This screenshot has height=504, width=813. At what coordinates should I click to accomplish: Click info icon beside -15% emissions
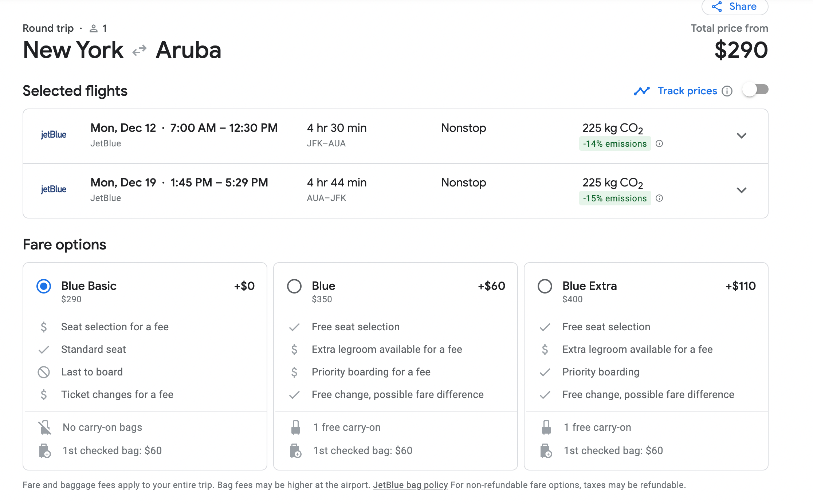coord(659,198)
